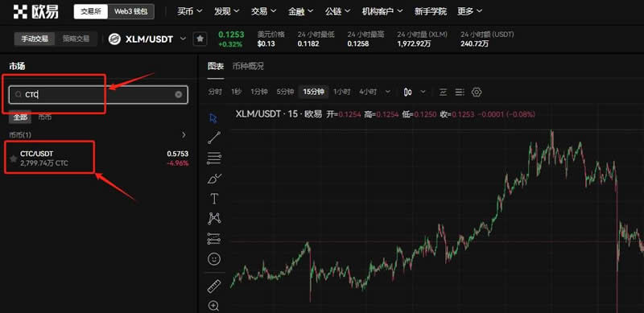Screen dimensions: 644x313
Task: Select the pattern nodes drawing tool
Action: click(x=214, y=218)
